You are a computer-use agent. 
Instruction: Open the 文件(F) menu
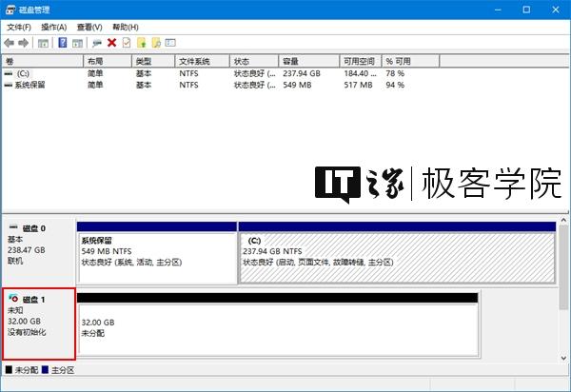click(x=19, y=27)
